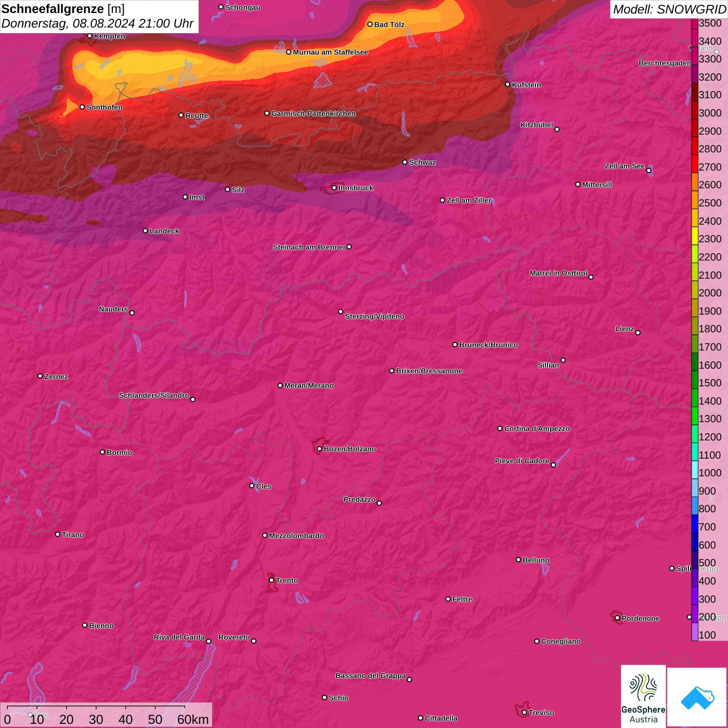Click the Treviso city marker
The width and height of the screenshot is (728, 728).
pos(524,712)
